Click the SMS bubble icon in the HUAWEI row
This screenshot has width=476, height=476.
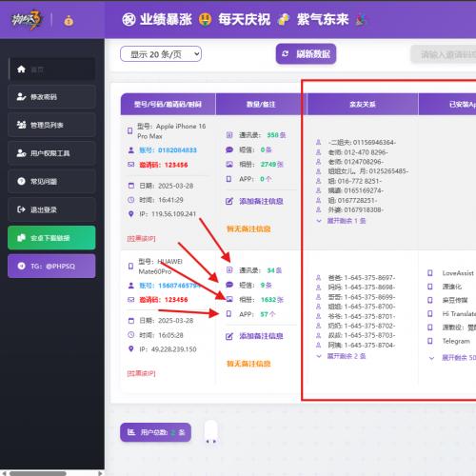229,285
